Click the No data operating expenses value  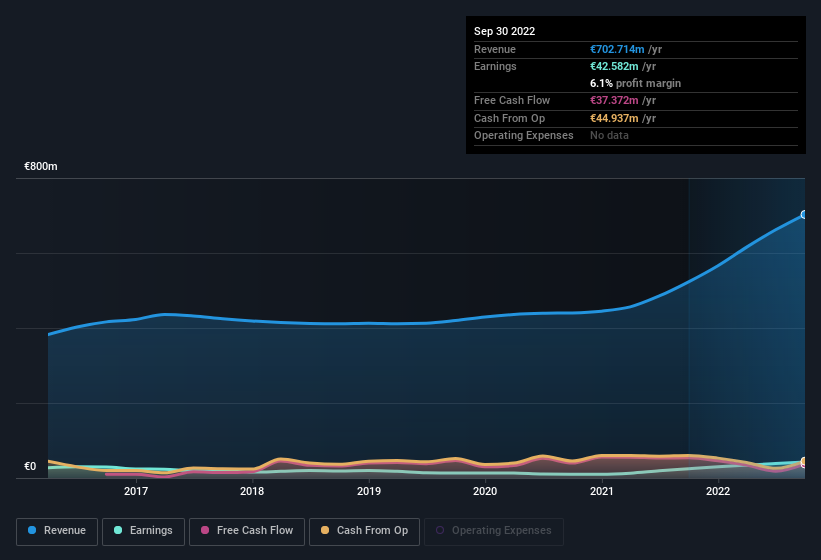[x=609, y=136]
